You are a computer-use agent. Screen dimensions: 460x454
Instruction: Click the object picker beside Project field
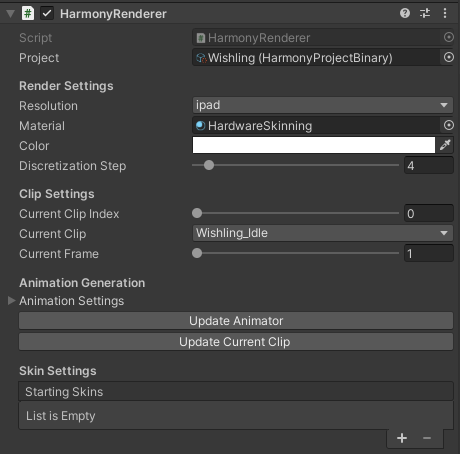point(449,57)
